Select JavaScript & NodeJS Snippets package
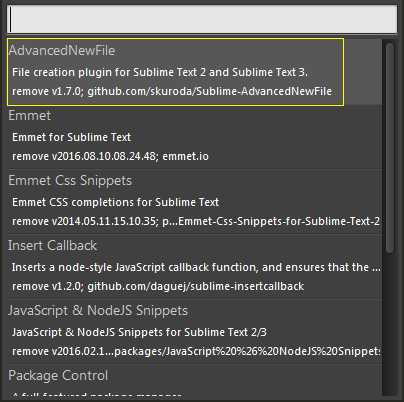 (98, 310)
